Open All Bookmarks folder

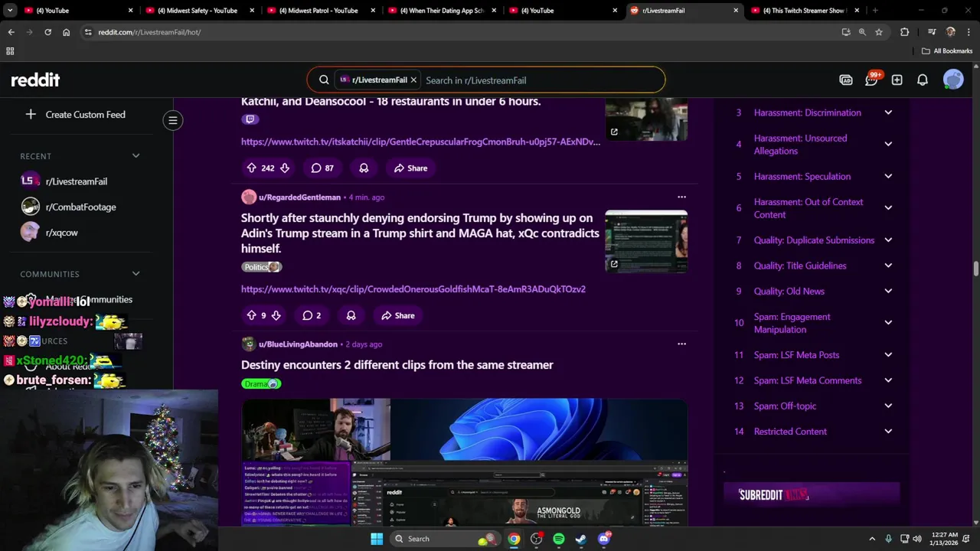(x=947, y=51)
